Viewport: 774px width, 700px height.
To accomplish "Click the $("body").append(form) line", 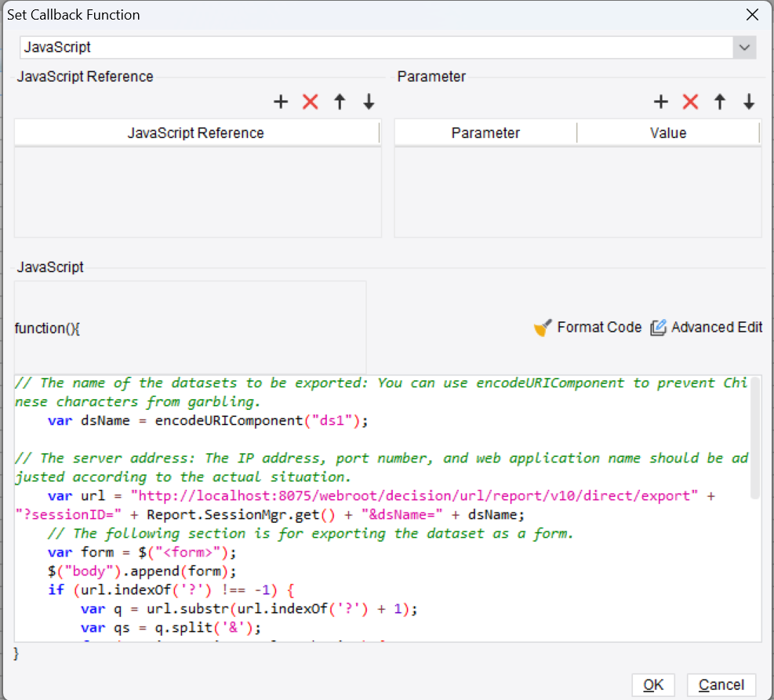I will pyautogui.click(x=142, y=571).
